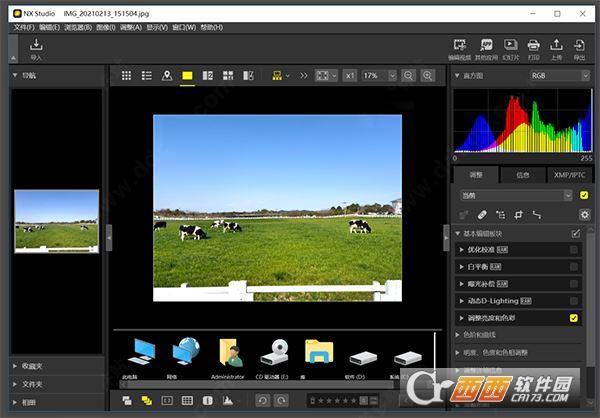The height and width of the screenshot is (418, 600).
Task: Open the Edit (编辑) menu
Action: click(x=49, y=27)
